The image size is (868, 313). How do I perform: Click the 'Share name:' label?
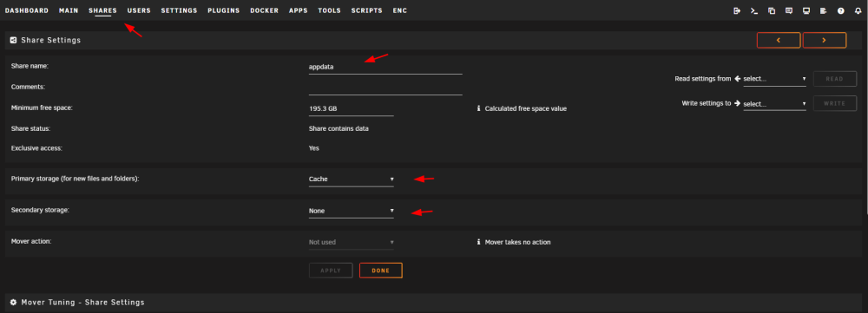click(x=30, y=66)
